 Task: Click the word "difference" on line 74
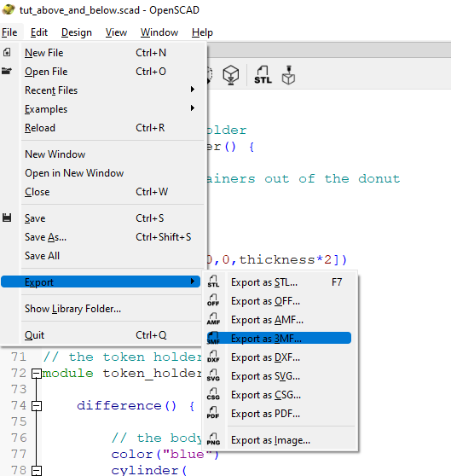point(119,405)
